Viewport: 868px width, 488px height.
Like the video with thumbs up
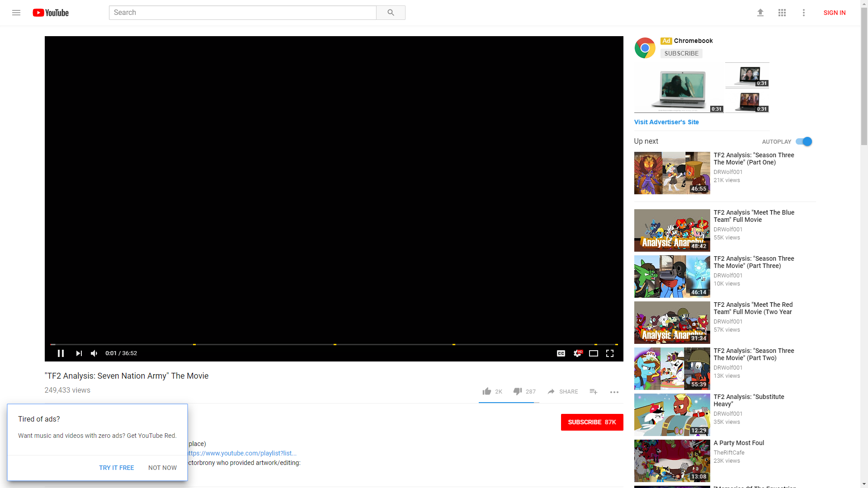coord(487,391)
